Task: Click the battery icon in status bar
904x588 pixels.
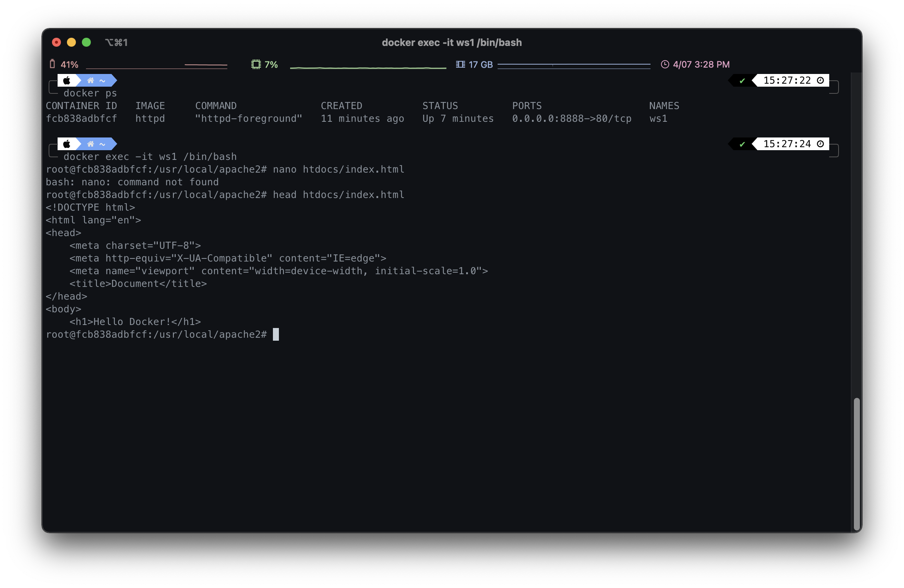Action: 52,64
